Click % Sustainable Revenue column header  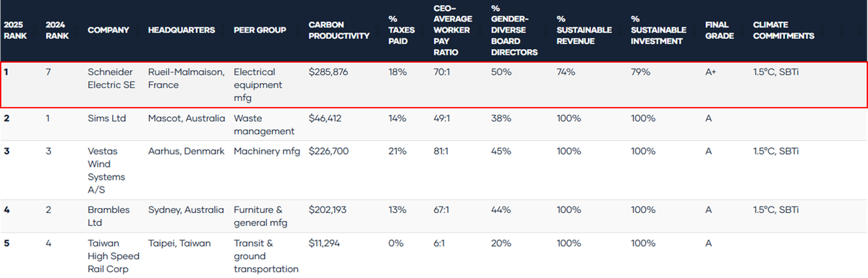pyautogui.click(x=584, y=30)
